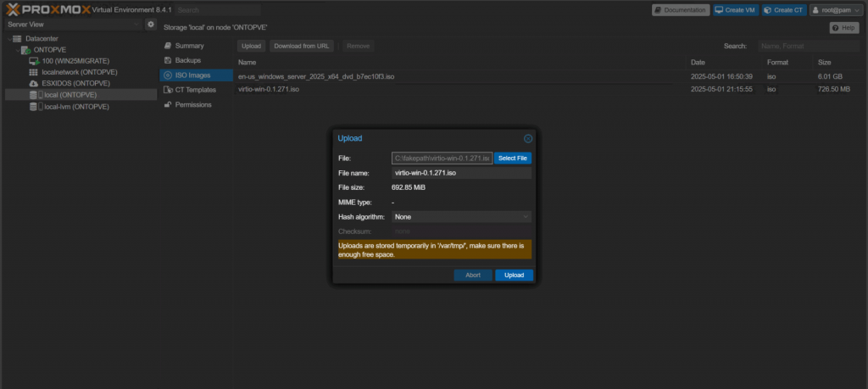The height and width of the screenshot is (389, 868).
Task: Open the root@pam user menu
Action: pyautogui.click(x=837, y=10)
